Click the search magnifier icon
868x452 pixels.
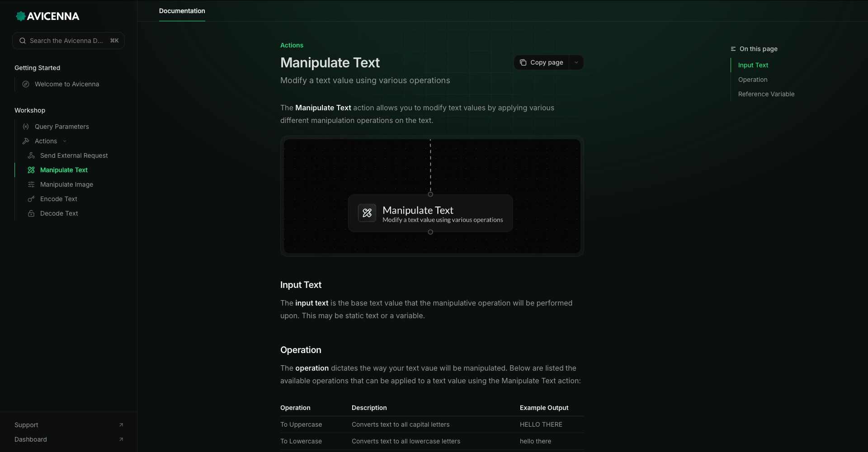point(22,41)
